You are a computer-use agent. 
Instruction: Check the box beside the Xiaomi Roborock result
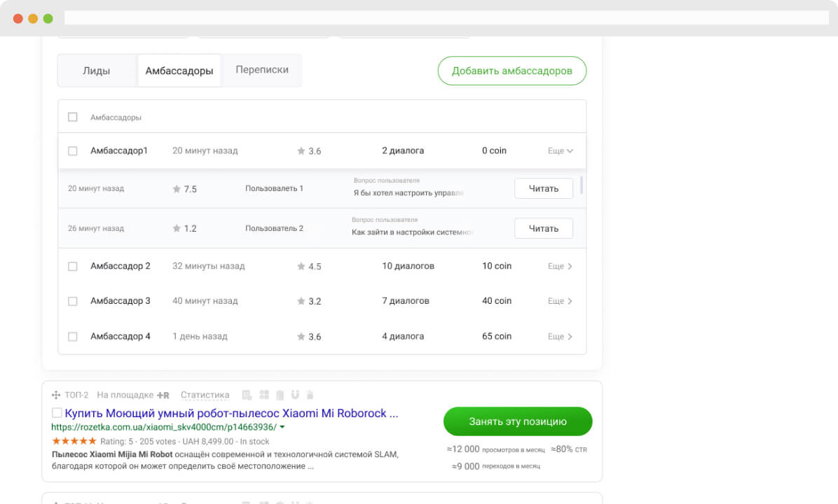(x=57, y=413)
